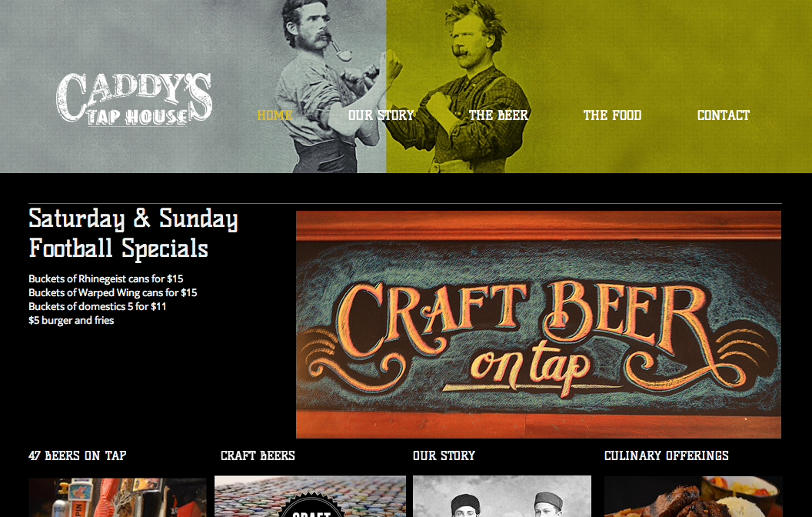
Task: Click the Saturday & Sunday Football Specials title
Action: click(x=133, y=234)
